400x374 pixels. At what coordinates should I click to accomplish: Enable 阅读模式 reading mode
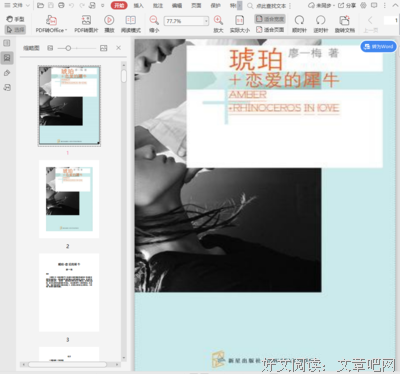[131, 24]
